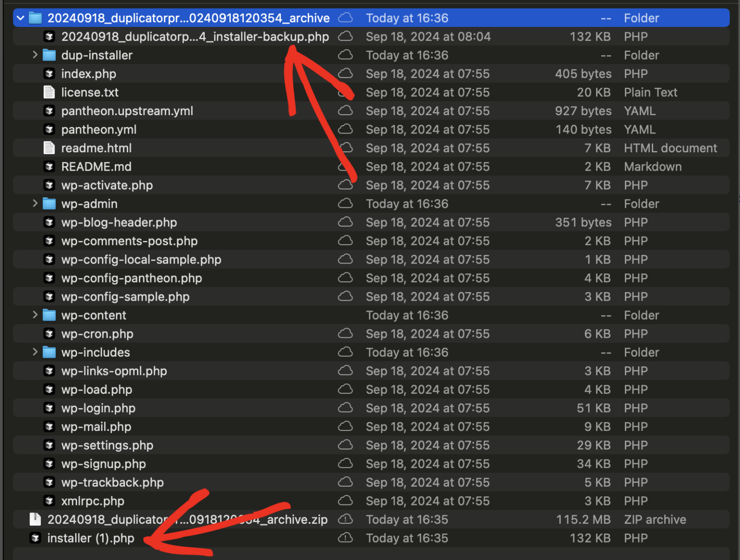This screenshot has height=560, width=740.
Task: Collapse the top duplicator archive folder
Action: pyautogui.click(x=20, y=18)
